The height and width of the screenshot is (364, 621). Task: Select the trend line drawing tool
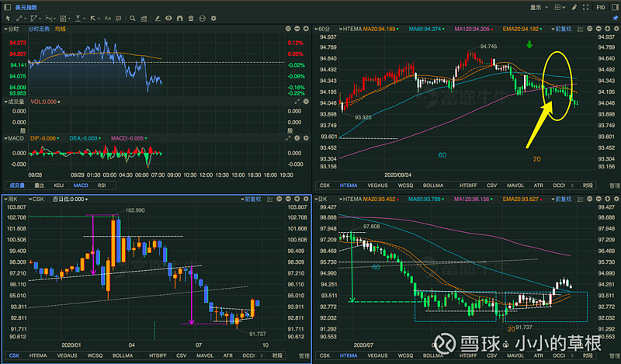(x=19, y=18)
